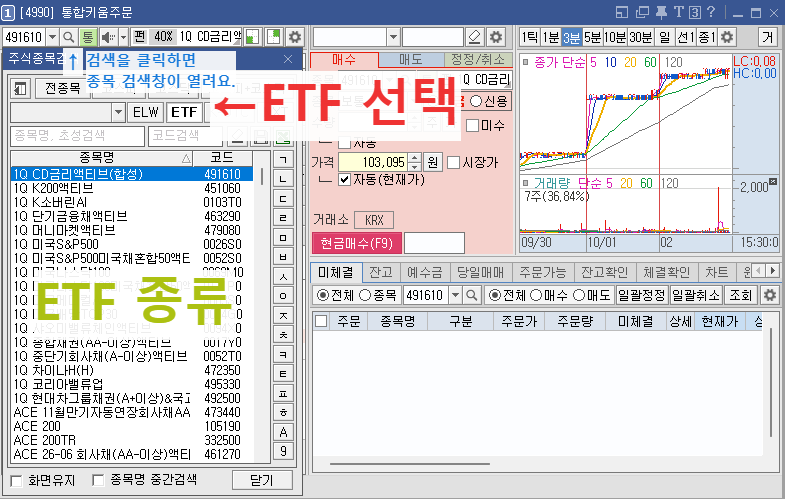Select 매도 radio in order filter
The image size is (785, 499).
pyautogui.click(x=579, y=295)
